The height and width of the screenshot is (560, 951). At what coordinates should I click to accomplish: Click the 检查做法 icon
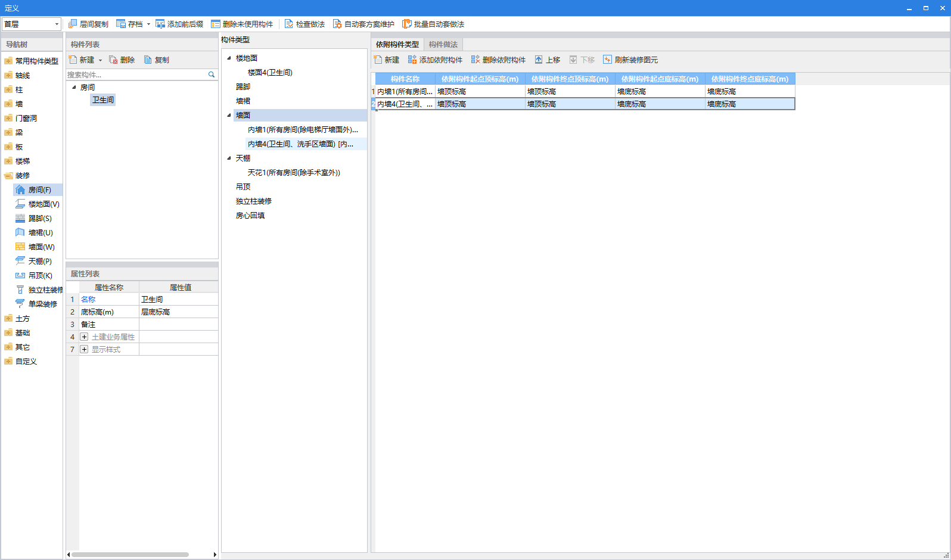tap(289, 24)
